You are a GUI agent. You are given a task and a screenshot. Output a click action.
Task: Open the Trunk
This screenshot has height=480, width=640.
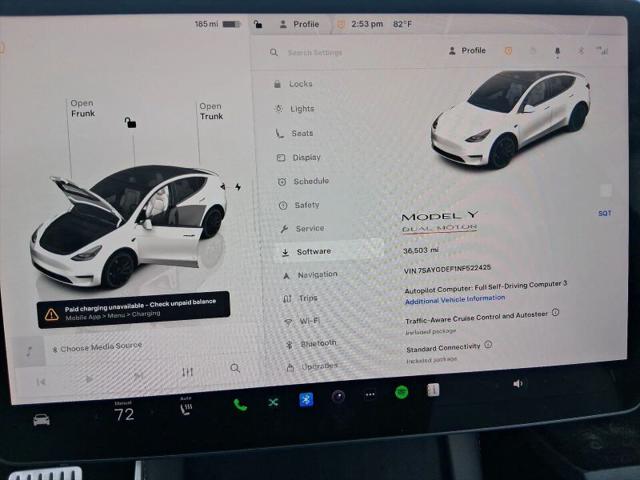click(211, 111)
